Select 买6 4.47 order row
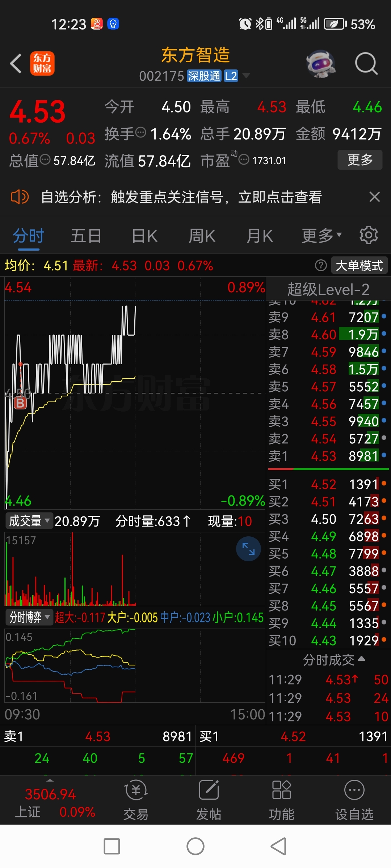The height and width of the screenshot is (868, 391). 328,571
